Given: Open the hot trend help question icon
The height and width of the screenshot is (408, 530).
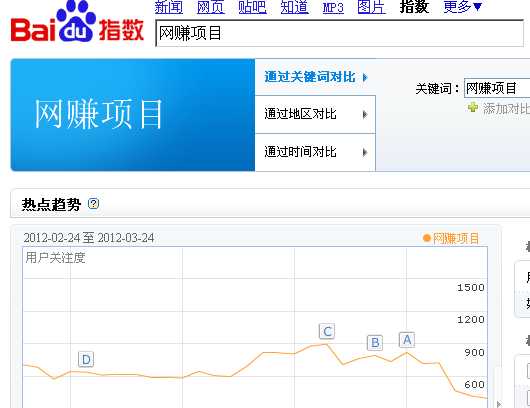Looking at the screenshot, I should [93, 203].
